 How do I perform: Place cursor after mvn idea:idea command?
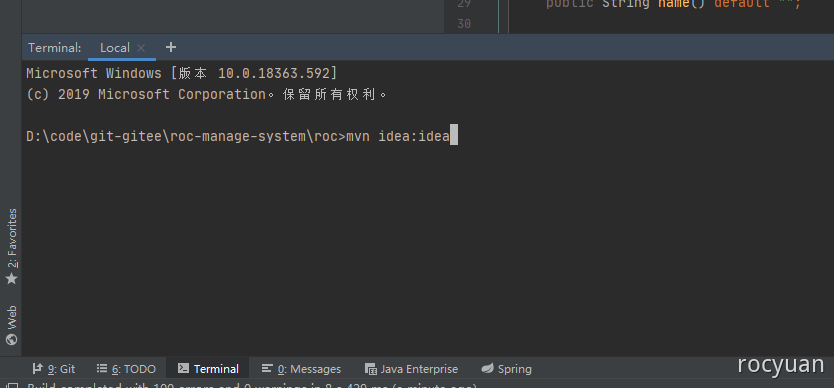click(451, 137)
